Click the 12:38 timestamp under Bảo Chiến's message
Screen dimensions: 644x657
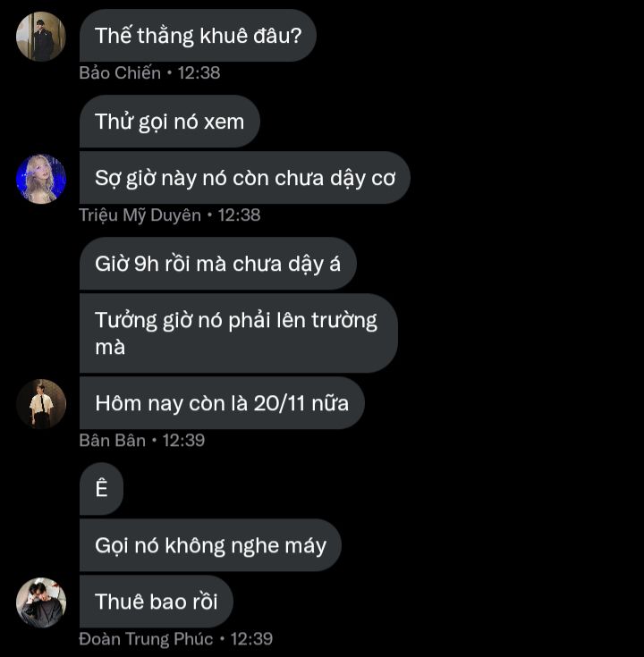199,73
